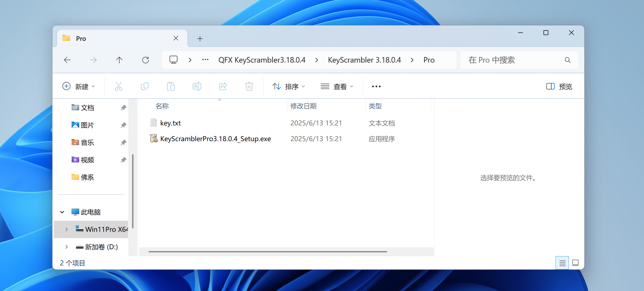Click the Delete trash icon
Image resolution: width=644 pixels, height=291 pixels.
pyautogui.click(x=249, y=86)
